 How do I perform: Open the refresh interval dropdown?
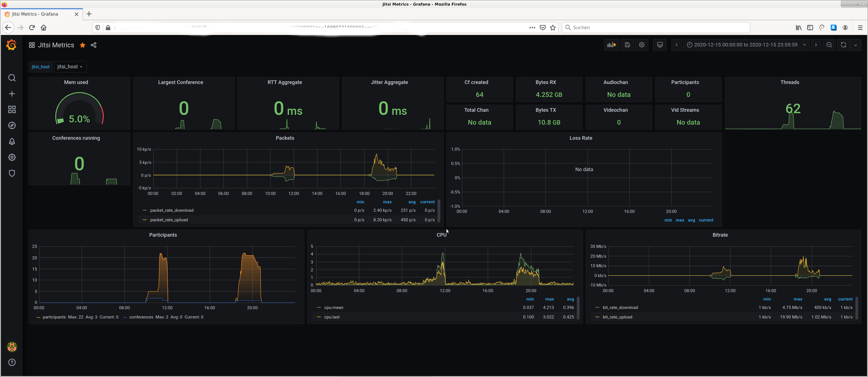point(855,45)
